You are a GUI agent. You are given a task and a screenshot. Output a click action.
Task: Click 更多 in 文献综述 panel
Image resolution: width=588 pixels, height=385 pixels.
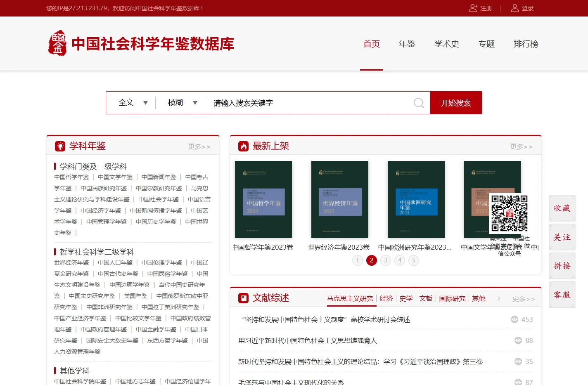click(524, 299)
